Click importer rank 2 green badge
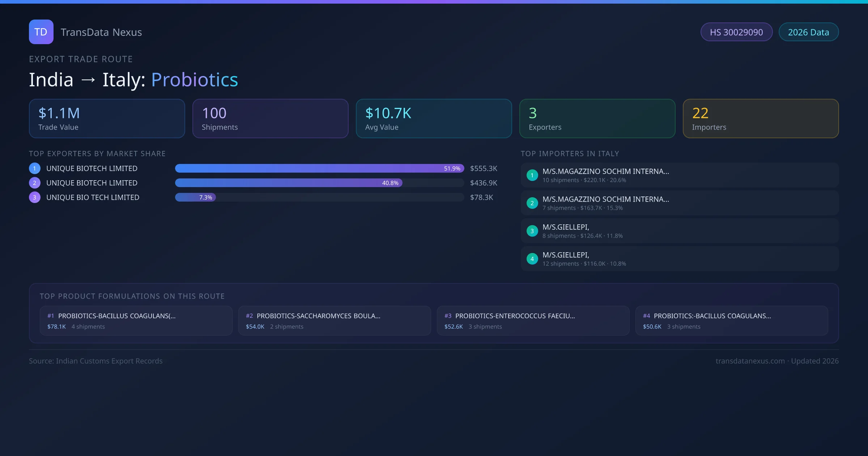This screenshot has height=456, width=868. (x=532, y=203)
